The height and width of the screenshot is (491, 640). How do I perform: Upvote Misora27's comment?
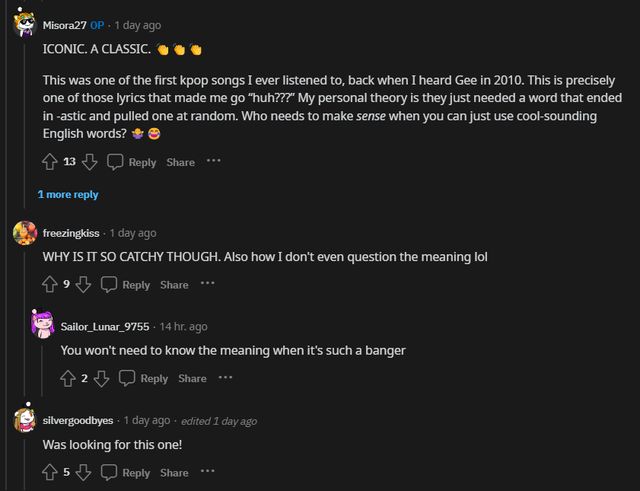pos(50,161)
